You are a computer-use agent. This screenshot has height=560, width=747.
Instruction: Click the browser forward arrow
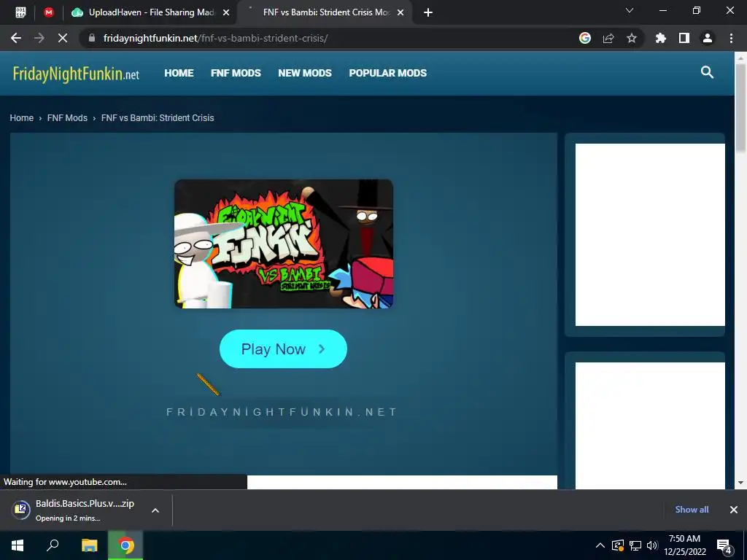(x=39, y=38)
